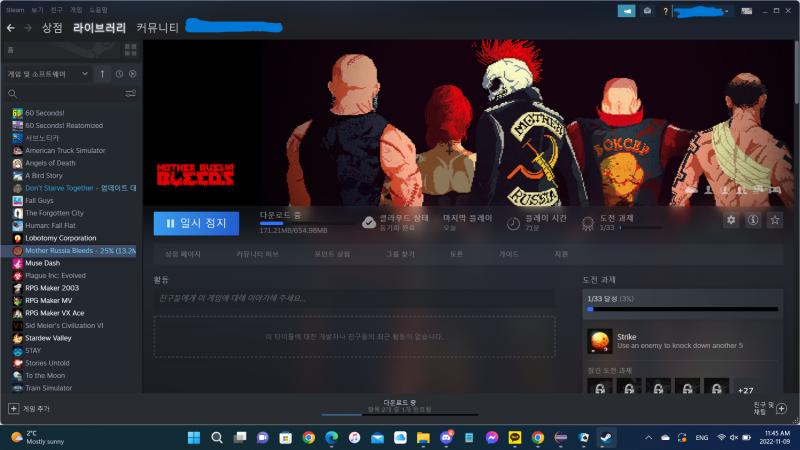Add game to favorites with star icon
The height and width of the screenshot is (450, 800).
click(775, 220)
